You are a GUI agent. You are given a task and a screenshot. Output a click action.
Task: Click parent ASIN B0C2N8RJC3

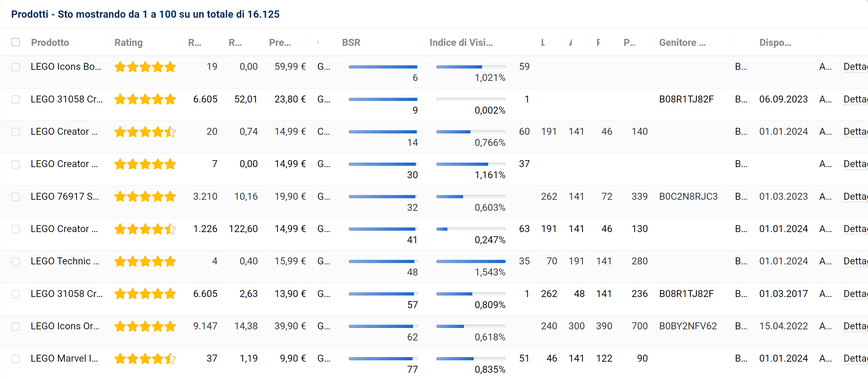[x=688, y=197]
